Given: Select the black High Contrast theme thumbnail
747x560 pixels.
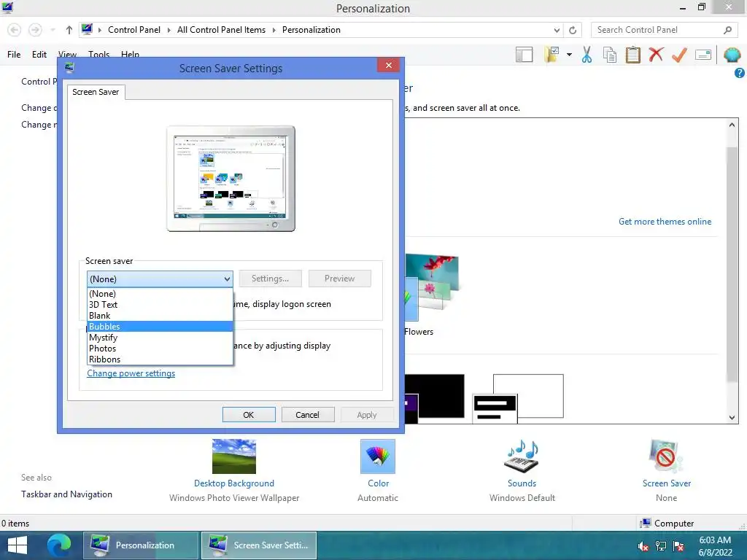Looking at the screenshot, I should tap(435, 399).
